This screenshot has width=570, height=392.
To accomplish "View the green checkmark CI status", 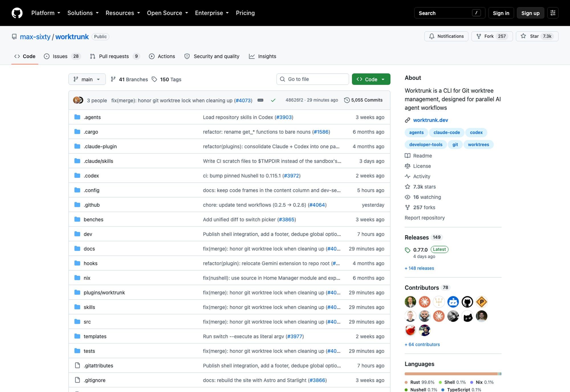I will click(273, 100).
